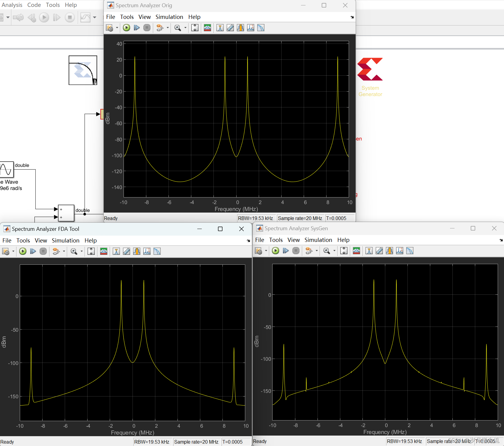Select the Add sum block in model
The width and height of the screenshot is (504, 446).
[x=66, y=213]
